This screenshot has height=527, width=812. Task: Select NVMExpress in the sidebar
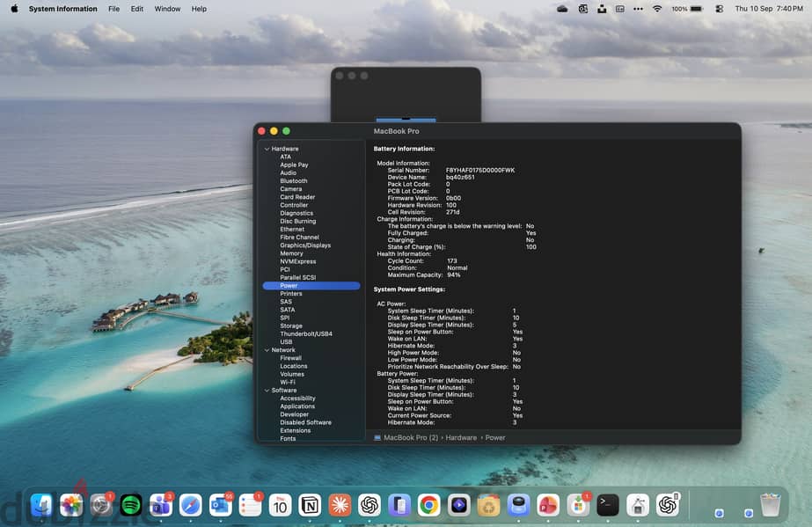coord(297,261)
